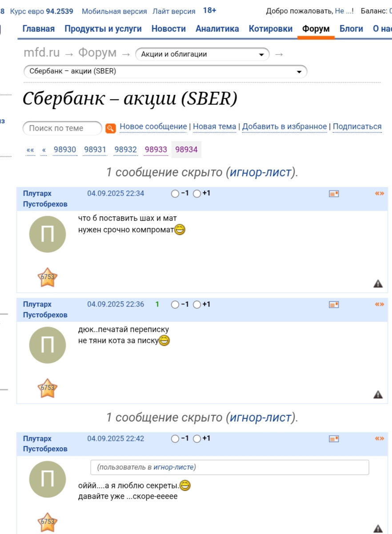Expand Сбербанк – акции (SBER) topic dropdown
This screenshot has width=392, height=534.
coord(165,71)
